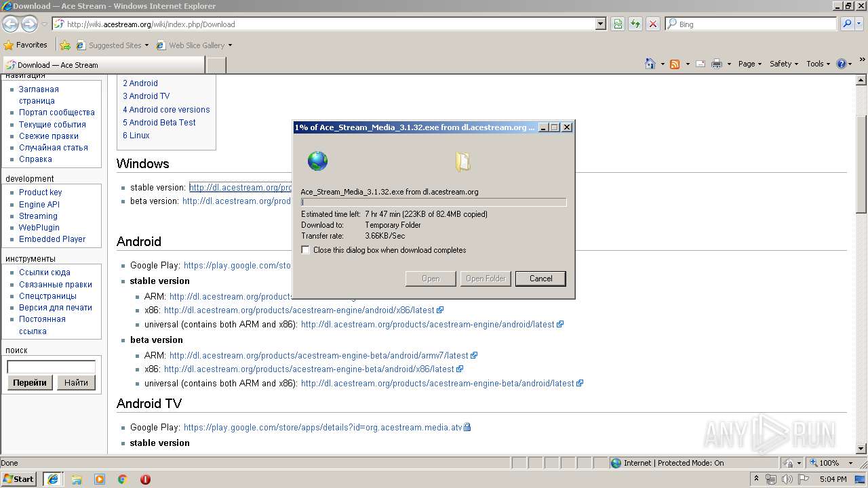The image size is (868, 488).
Task: Click the Print icon in command bar
Action: click(x=717, y=64)
